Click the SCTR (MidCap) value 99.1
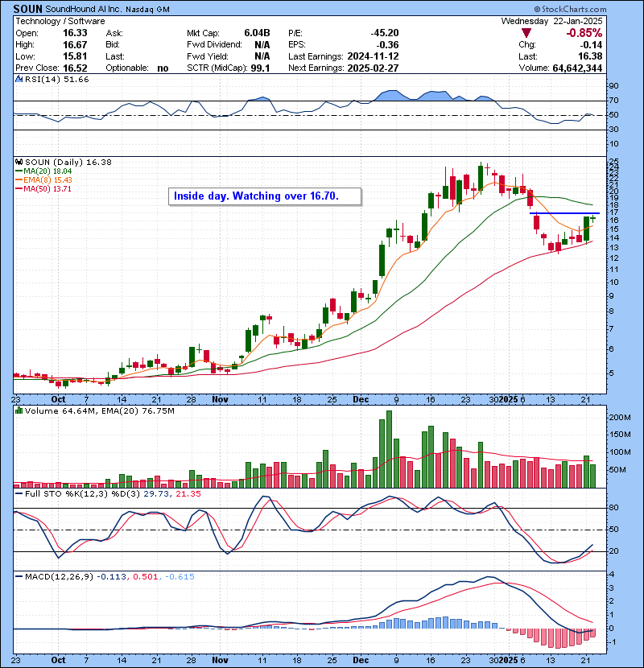 [x=260, y=68]
